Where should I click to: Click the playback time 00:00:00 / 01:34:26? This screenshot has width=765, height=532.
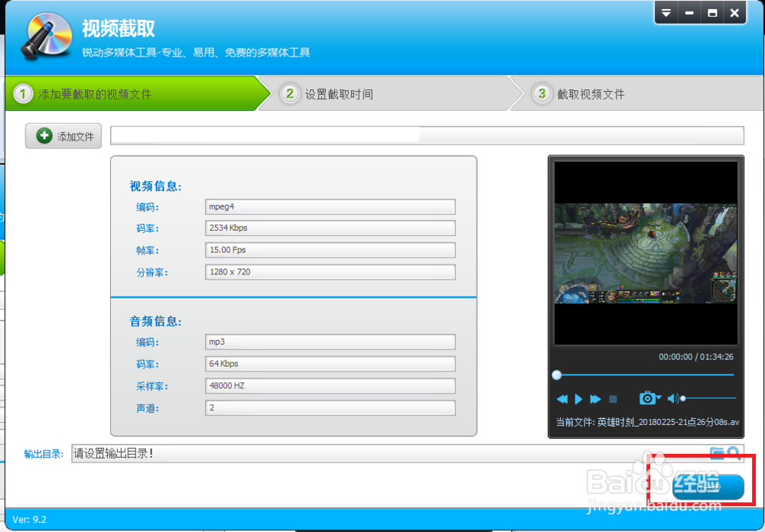point(695,357)
